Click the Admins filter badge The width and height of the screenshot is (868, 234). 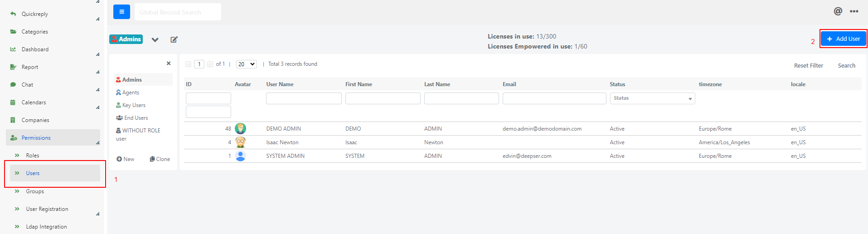tap(126, 39)
